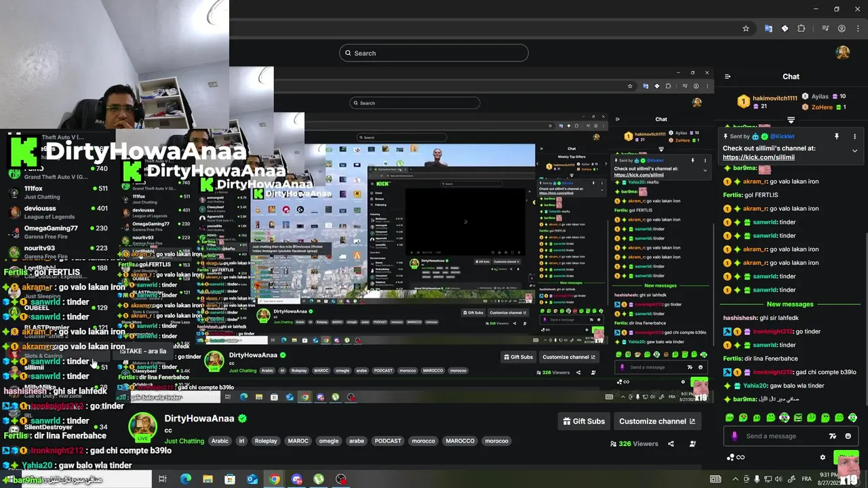Collapse the Chat panel
The width and height of the screenshot is (868, 488).
coord(728,77)
